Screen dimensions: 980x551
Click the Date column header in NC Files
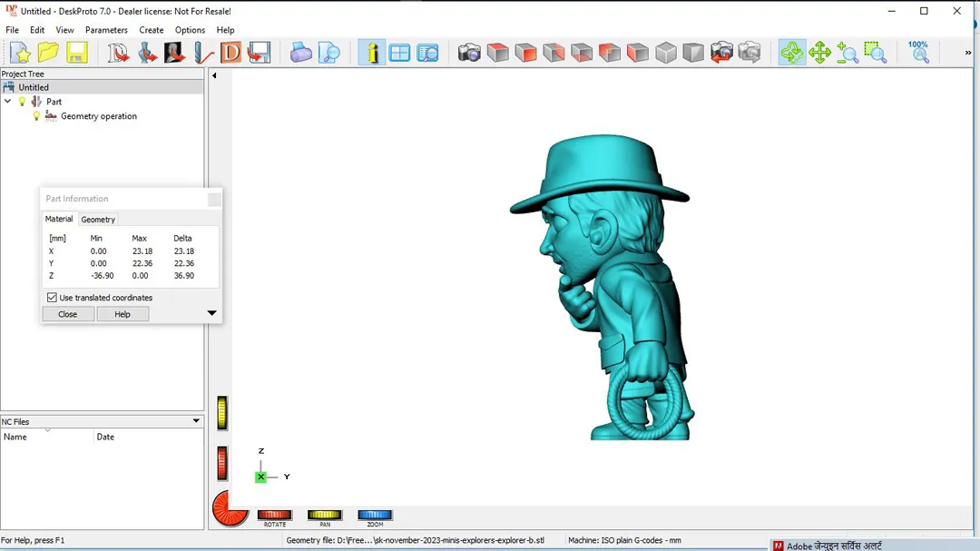click(x=149, y=437)
